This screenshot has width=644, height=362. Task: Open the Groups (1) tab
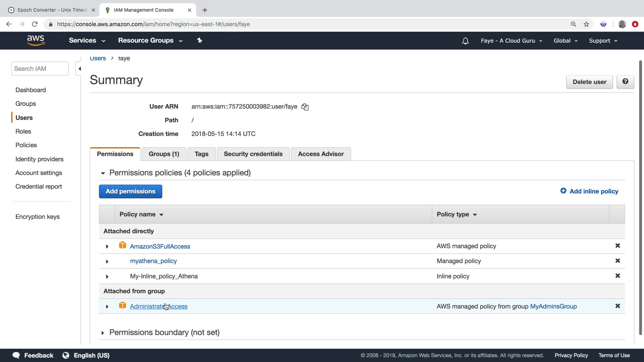pos(164,154)
